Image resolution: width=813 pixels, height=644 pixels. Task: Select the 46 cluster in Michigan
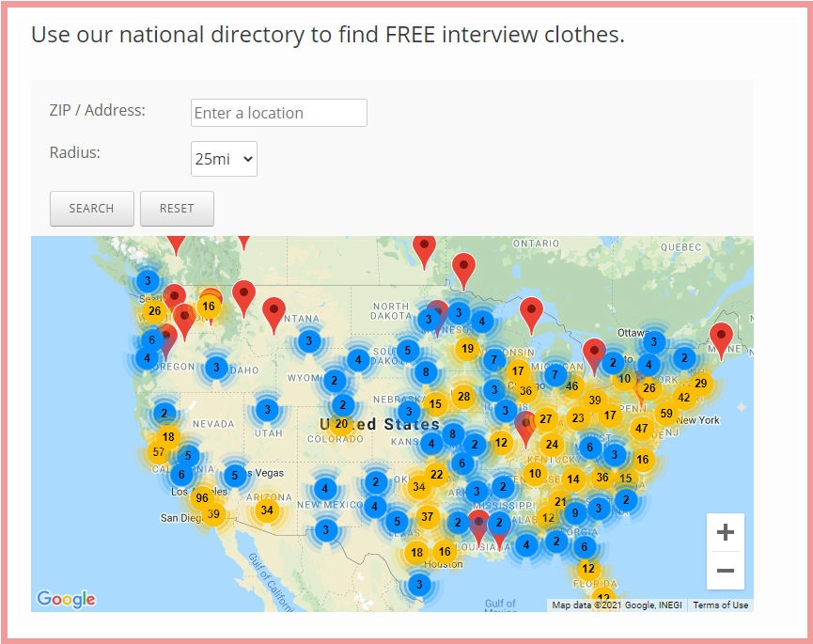coord(571,385)
